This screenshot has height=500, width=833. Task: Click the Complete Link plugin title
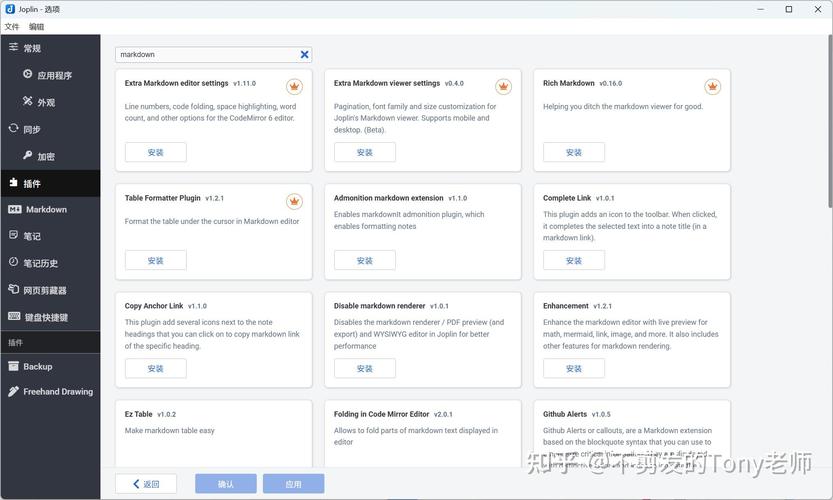tap(567, 198)
